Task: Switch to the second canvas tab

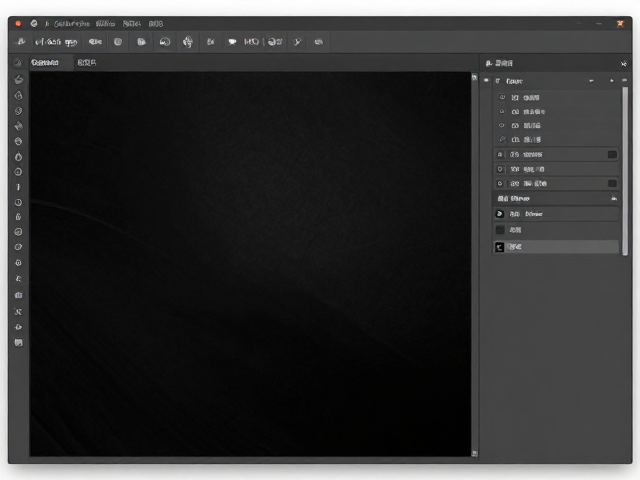Action: click(87, 63)
